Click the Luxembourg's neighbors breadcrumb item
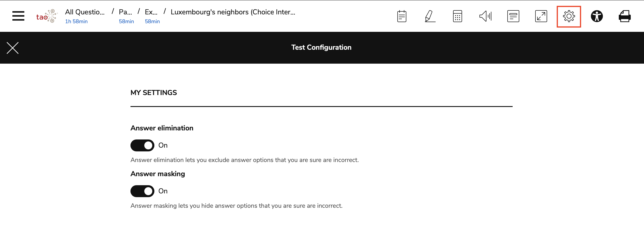The width and height of the screenshot is (644, 244). pyautogui.click(x=233, y=12)
